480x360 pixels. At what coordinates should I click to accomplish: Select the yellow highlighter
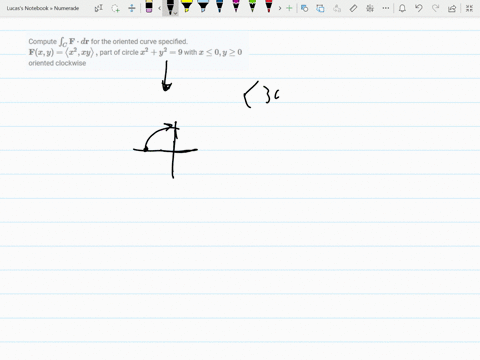186,7
